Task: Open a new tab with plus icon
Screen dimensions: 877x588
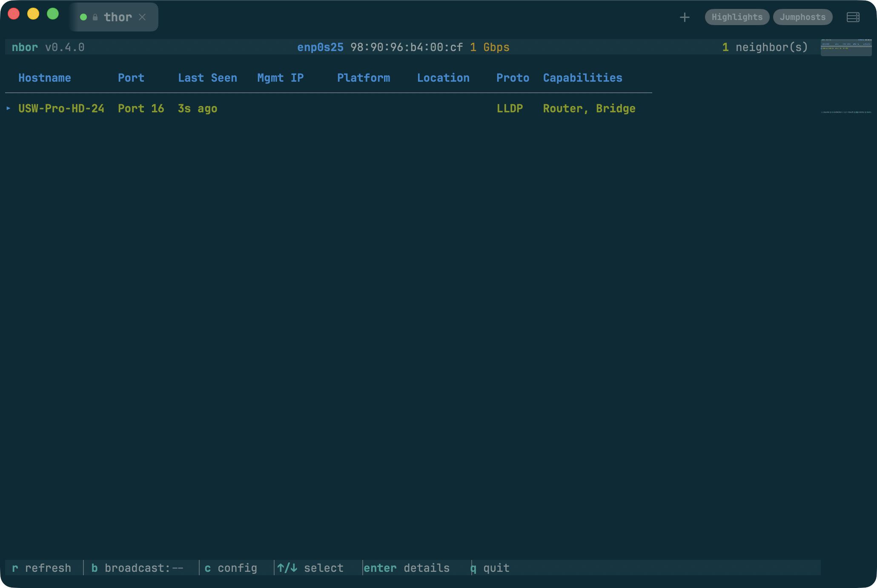Action: 685,17
